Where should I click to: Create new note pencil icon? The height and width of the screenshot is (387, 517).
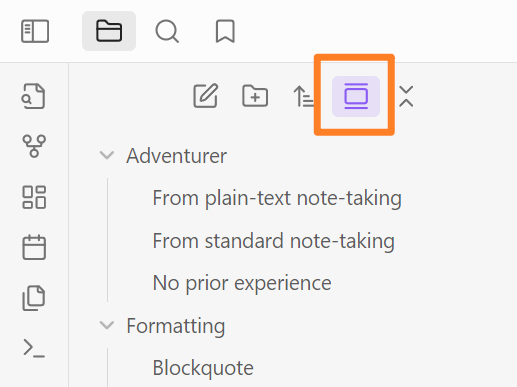tap(206, 96)
